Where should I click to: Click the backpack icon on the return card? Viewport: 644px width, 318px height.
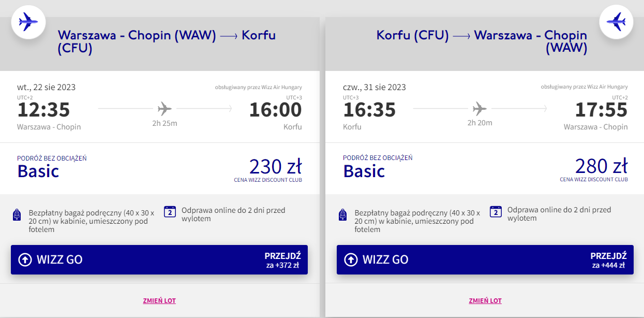tap(342, 215)
